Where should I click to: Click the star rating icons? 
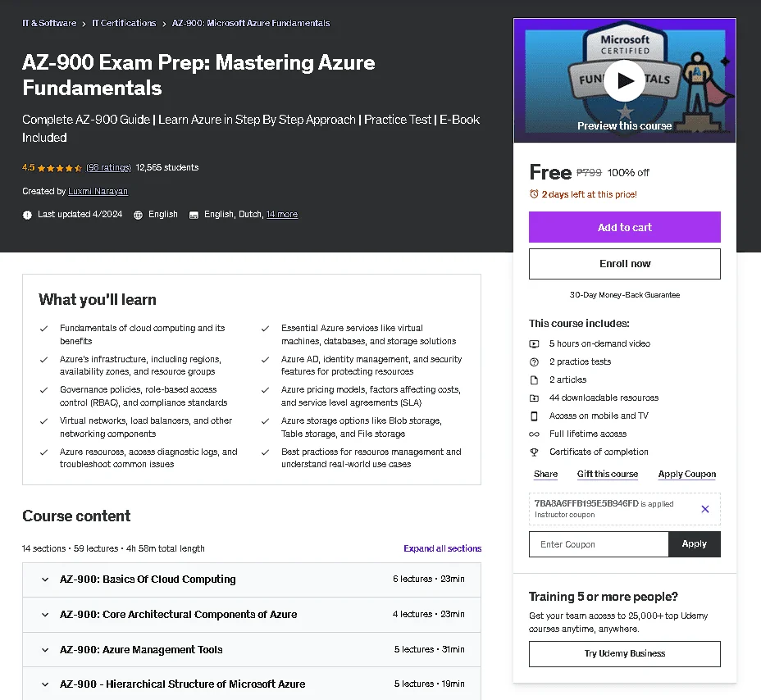click(59, 168)
